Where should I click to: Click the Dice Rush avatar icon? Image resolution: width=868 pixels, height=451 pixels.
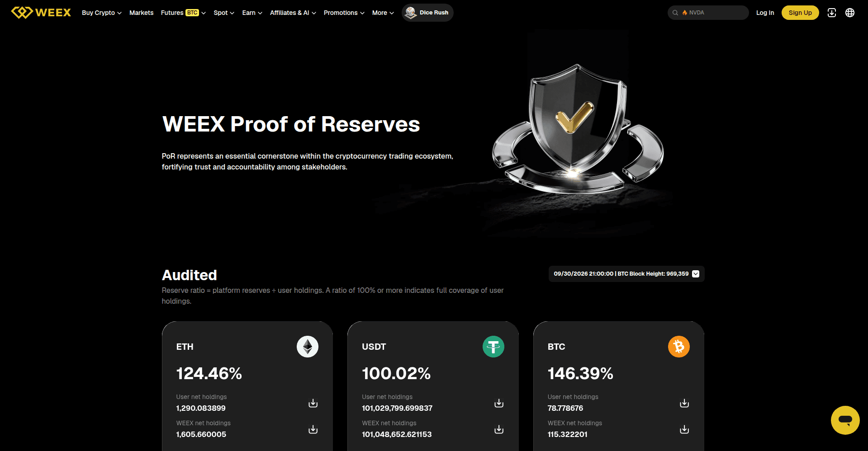[x=411, y=13]
